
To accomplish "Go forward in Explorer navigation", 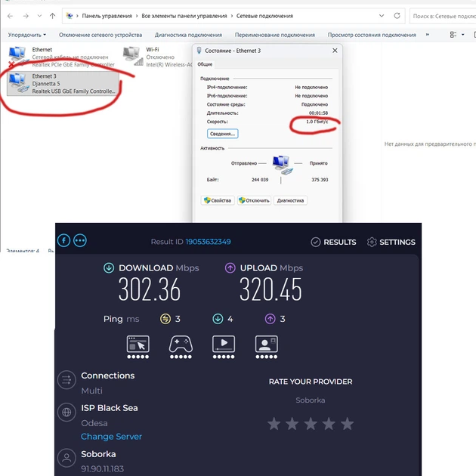I will pyautogui.click(x=26, y=16).
